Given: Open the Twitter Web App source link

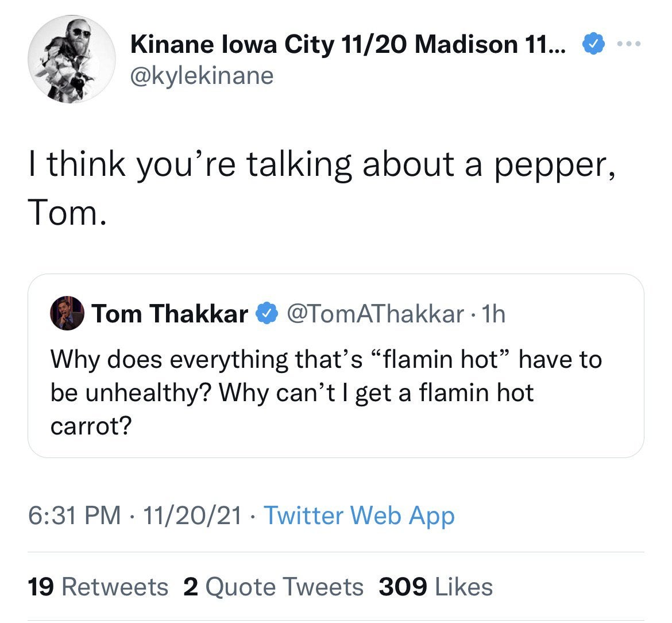Looking at the screenshot, I should coord(359,516).
